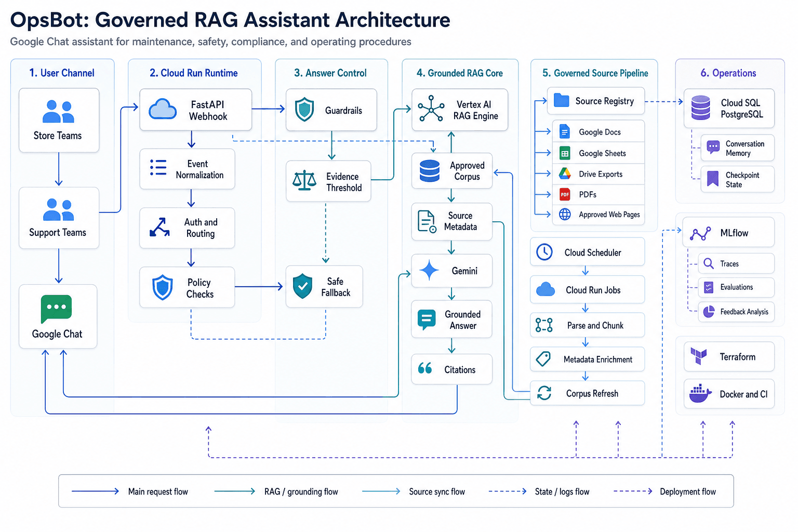This screenshot has width=798, height=532.
Task: Select the 'Feedback Analysis' label text
Action: (744, 312)
